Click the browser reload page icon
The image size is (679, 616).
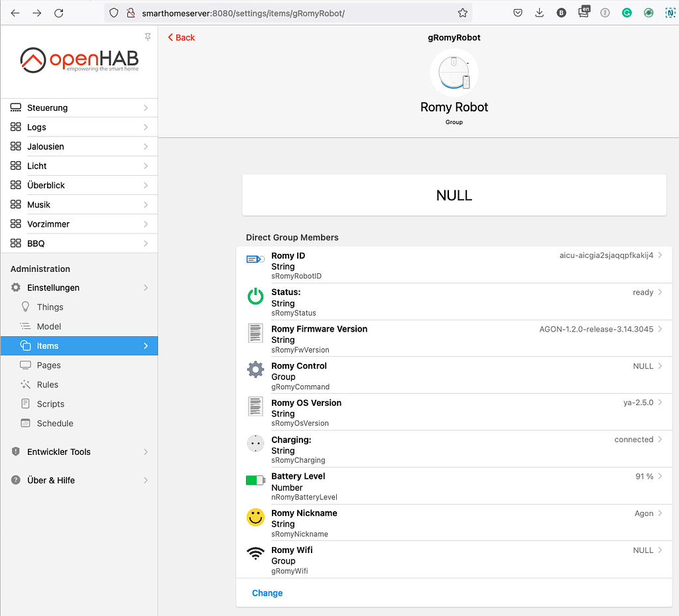click(x=59, y=13)
